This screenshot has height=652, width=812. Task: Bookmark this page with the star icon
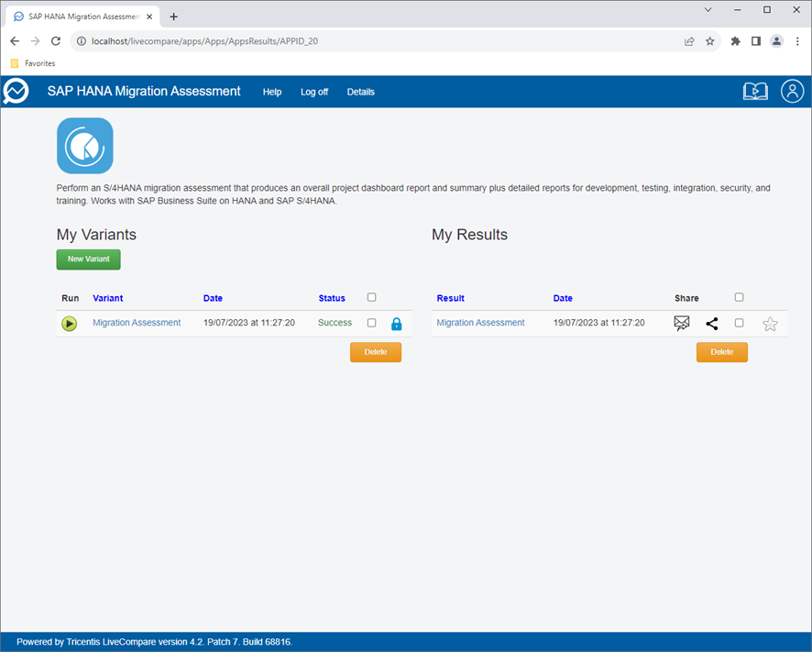tap(710, 41)
